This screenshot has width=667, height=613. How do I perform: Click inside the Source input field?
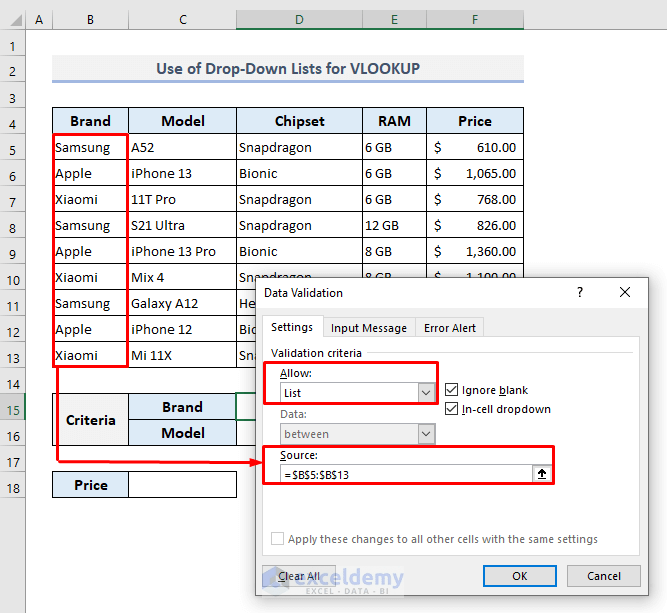click(x=406, y=474)
